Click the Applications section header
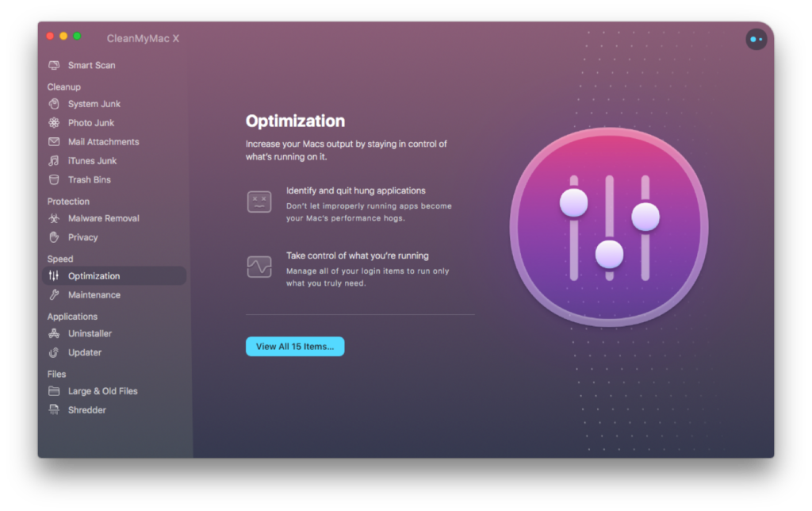 (x=72, y=316)
